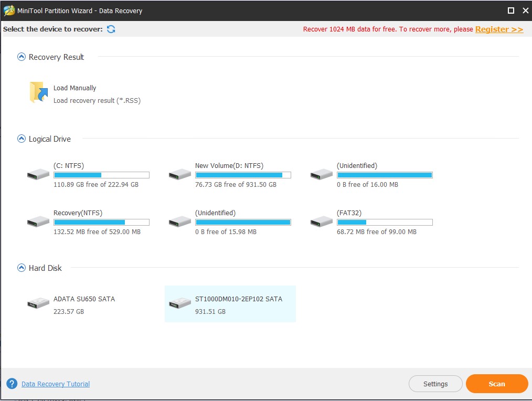
Task: Click the C: drive usage bar
Action: 101,175
